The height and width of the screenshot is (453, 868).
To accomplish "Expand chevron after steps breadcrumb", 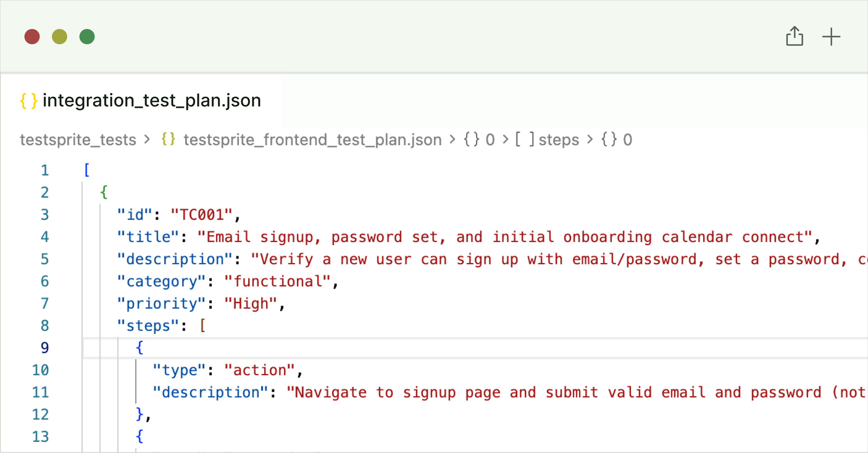I will click(x=590, y=139).
